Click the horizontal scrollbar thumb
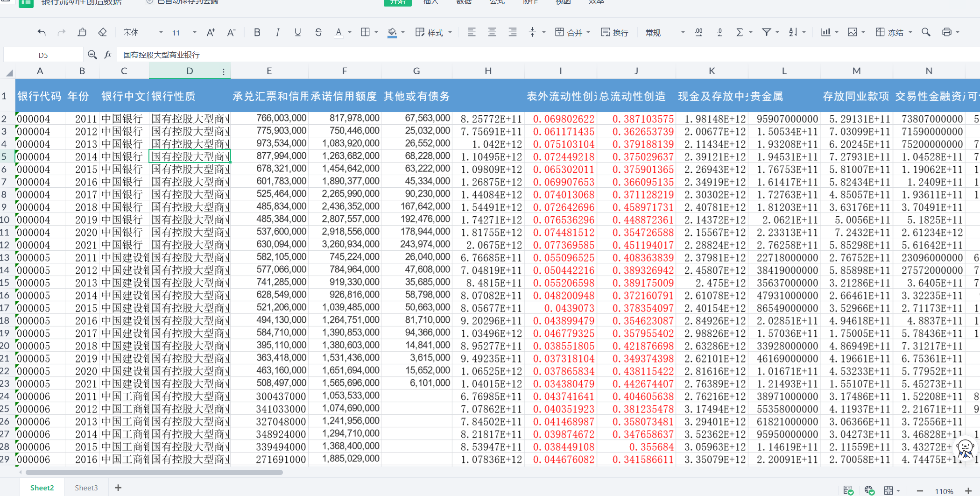This screenshot has height=496, width=980. click(x=154, y=472)
